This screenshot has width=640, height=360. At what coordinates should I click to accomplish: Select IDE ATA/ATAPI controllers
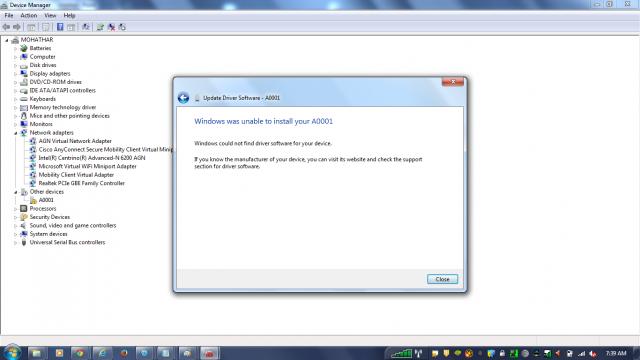(62, 91)
